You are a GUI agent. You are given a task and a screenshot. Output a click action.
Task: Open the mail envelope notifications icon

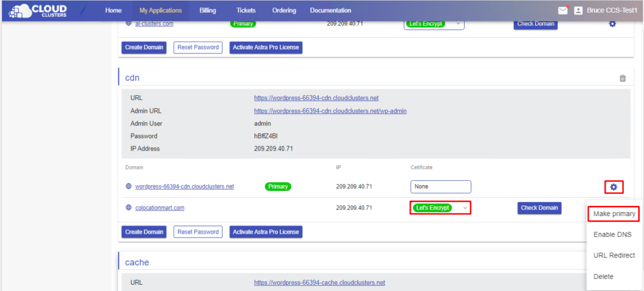point(563,11)
